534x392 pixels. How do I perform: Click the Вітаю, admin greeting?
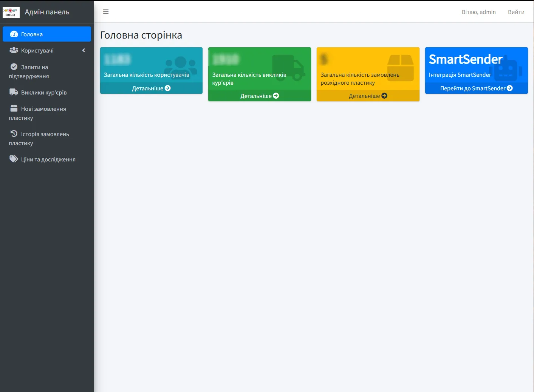[478, 12]
